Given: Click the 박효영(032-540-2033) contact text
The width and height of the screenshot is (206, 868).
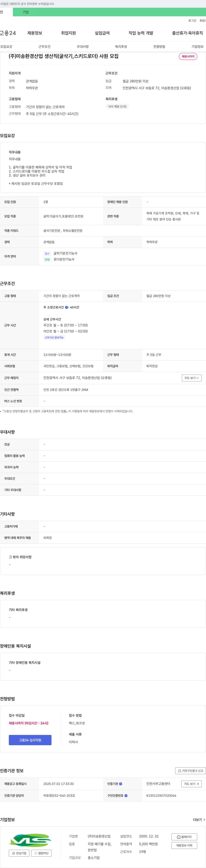Looking at the screenshot, I should coord(59,795).
